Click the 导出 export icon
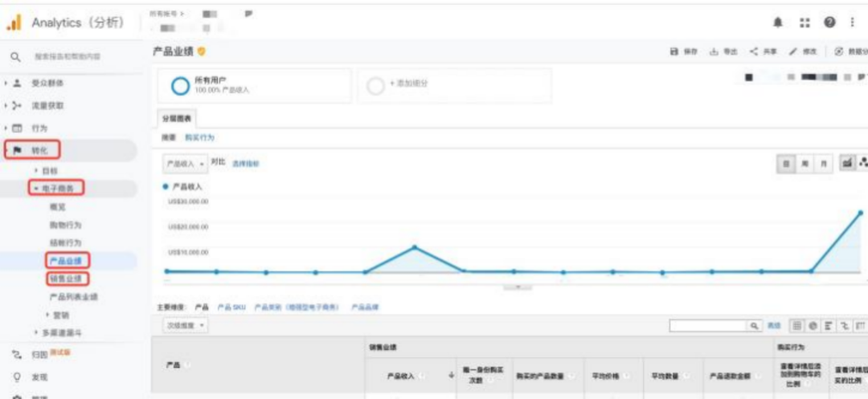The image size is (868, 399). [714, 51]
